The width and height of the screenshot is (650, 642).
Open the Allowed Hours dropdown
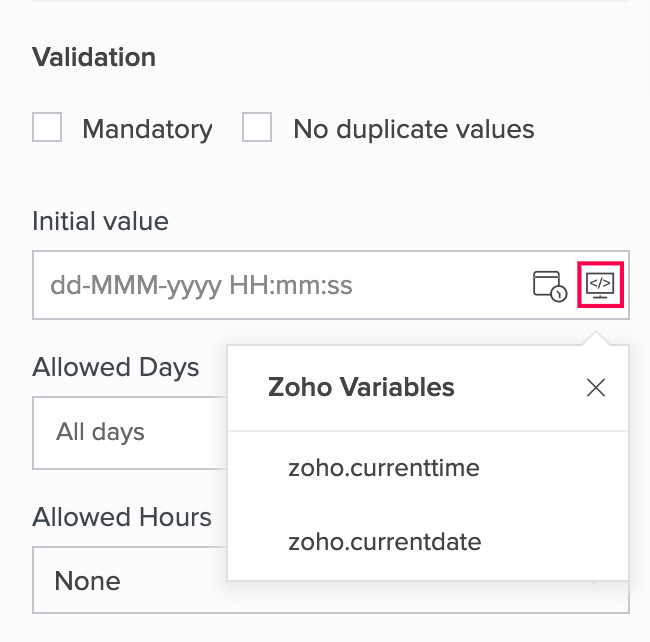(x=130, y=581)
